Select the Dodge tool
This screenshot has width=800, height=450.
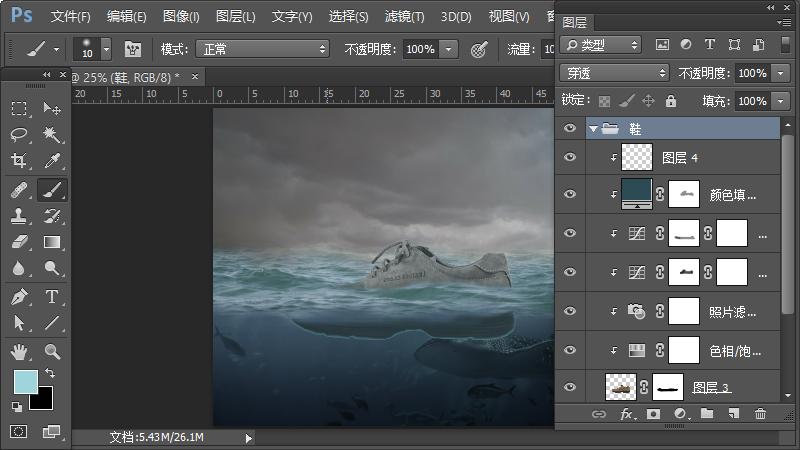click(52, 268)
